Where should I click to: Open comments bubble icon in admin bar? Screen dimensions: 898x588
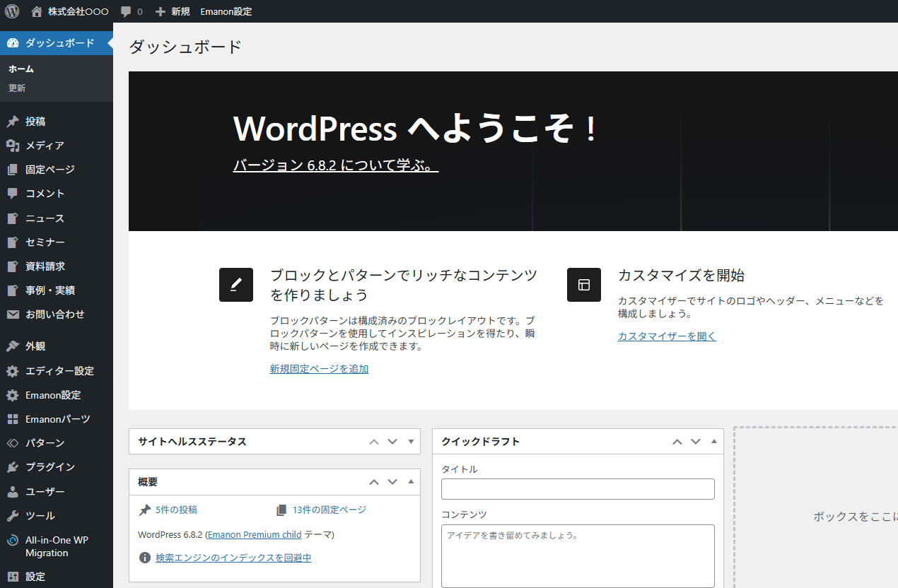pyautogui.click(x=126, y=12)
